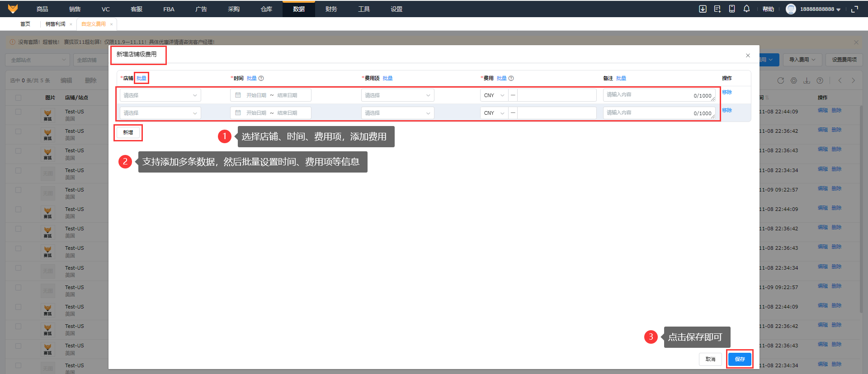Viewport: 868px width, 374px height.
Task: Switch to the 首页 tab
Action: pyautogui.click(x=25, y=24)
